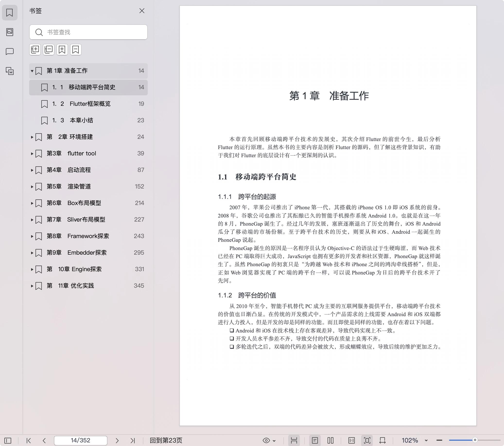Toggle fit page zoom icon
The height and width of the screenshot is (446, 504).
(x=367, y=441)
